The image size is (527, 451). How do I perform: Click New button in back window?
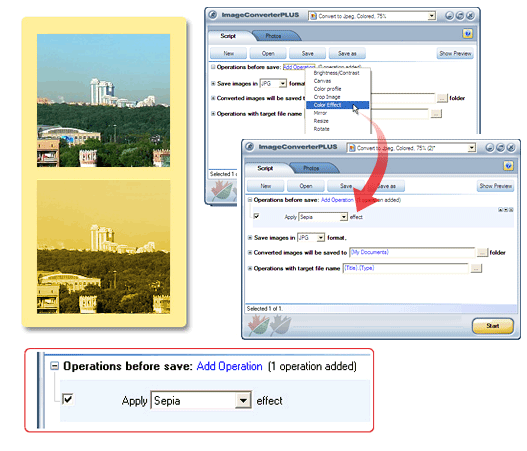229,53
